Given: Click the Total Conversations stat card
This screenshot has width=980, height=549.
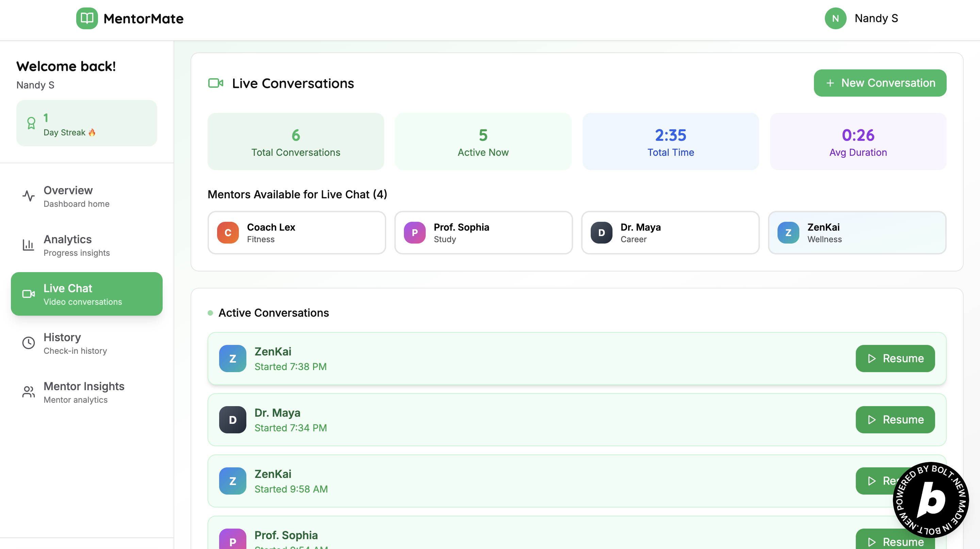Looking at the screenshot, I should pyautogui.click(x=296, y=142).
